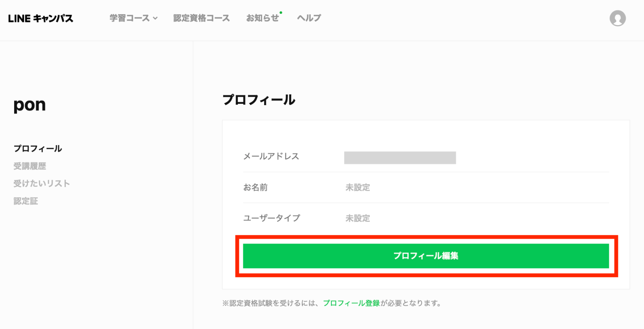This screenshot has height=329, width=644.
Task: Open the 認定証 page
Action: click(25, 201)
